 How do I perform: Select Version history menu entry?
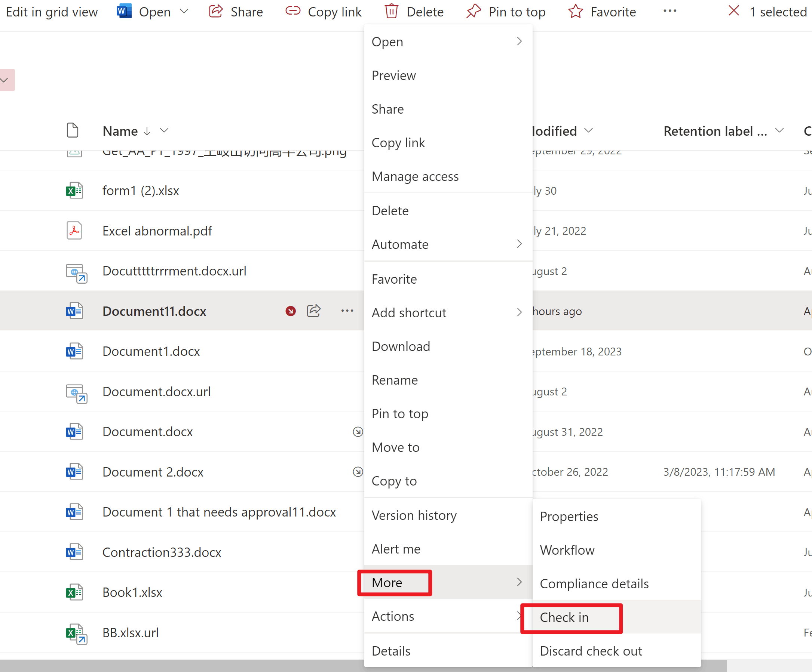[x=448, y=515]
